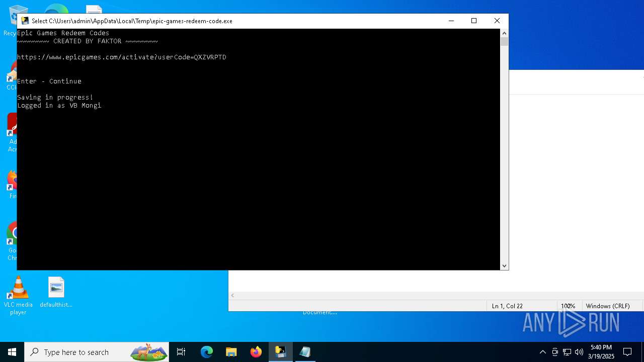Click the console vertical scrollbar thumb
Screen dimensions: 644x362
(x=504, y=42)
